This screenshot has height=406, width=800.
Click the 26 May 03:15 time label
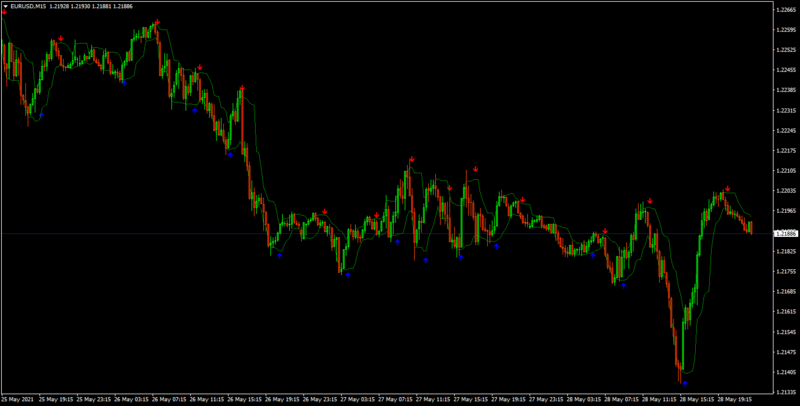click(131, 399)
